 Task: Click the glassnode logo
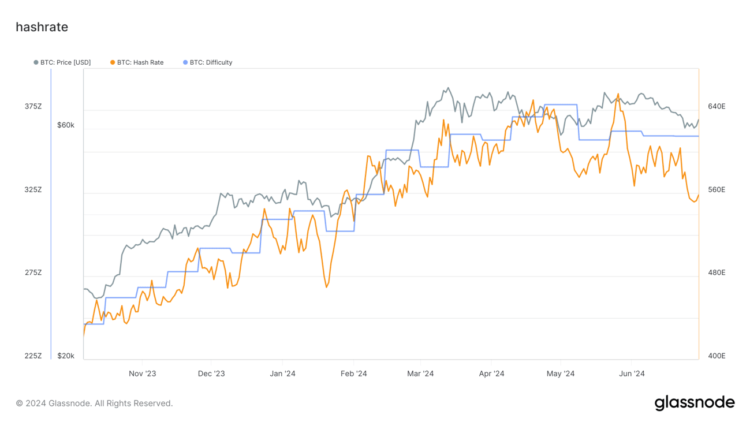pyautogui.click(x=697, y=402)
